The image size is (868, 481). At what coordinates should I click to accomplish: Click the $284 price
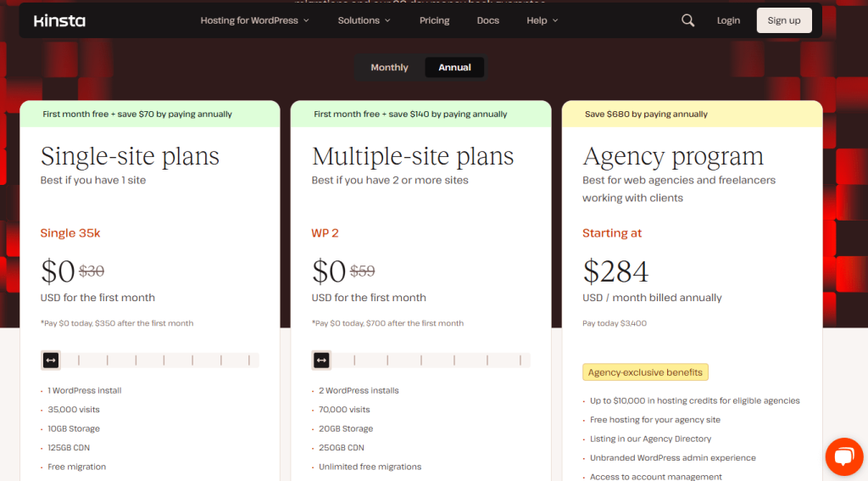coord(615,271)
